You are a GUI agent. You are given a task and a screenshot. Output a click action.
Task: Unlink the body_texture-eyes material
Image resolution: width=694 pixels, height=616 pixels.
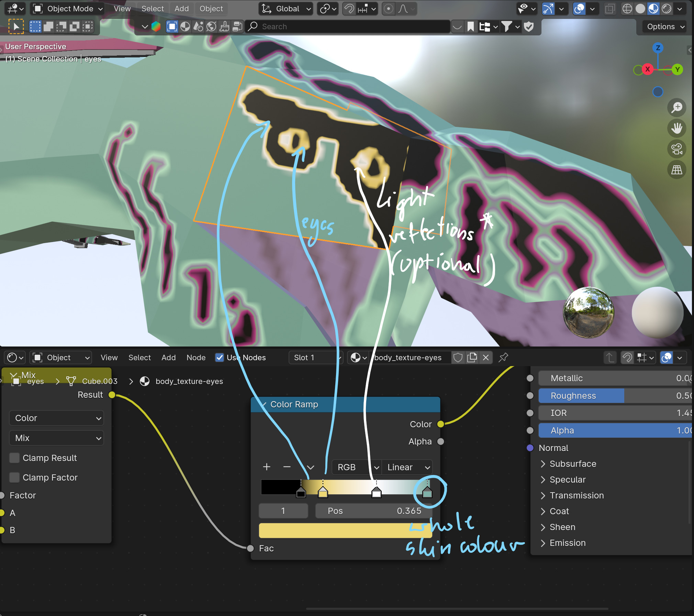pyautogui.click(x=486, y=357)
